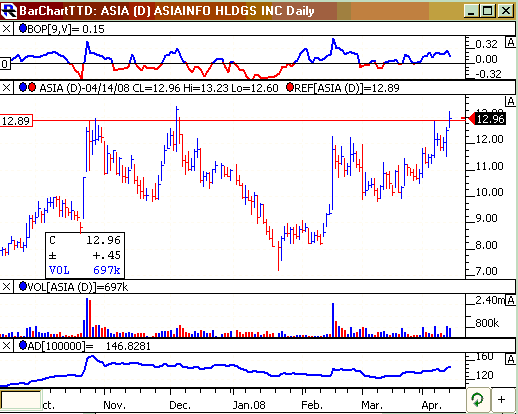Click the BarChartTTD application logo icon
Image resolution: width=518 pixels, height=414 pixels.
[x=9, y=11]
